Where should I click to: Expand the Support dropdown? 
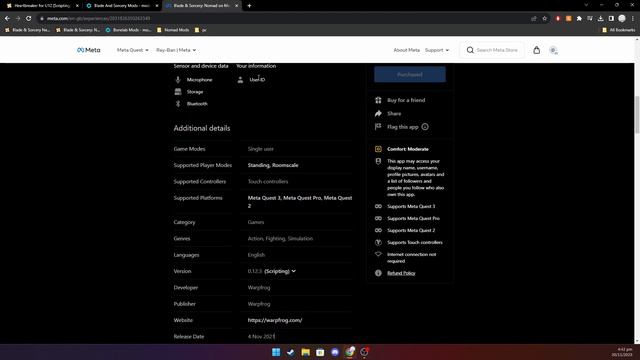coord(437,50)
